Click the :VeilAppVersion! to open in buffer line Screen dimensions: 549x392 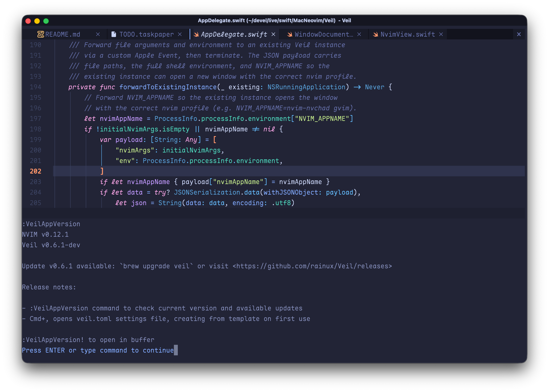point(88,340)
